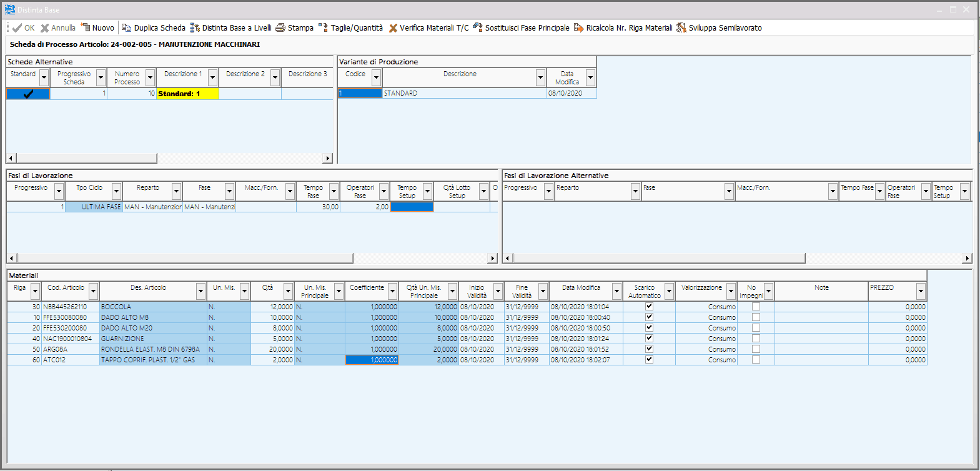Open Descrizione 1 column filter dropdown
Image resolution: width=980 pixels, height=471 pixels.
coord(212,77)
